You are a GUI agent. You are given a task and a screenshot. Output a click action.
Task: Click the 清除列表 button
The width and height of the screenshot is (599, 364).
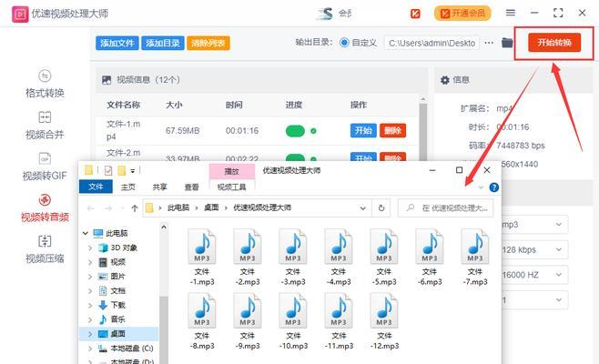(208, 43)
